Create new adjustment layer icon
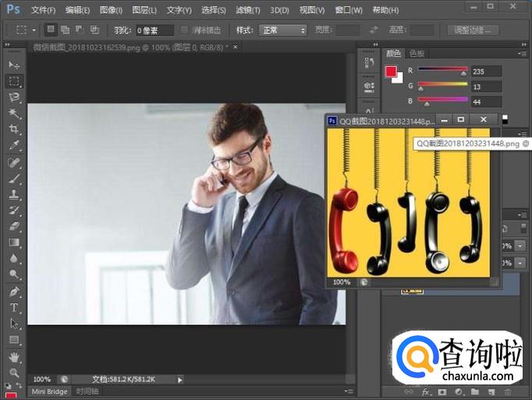Image resolution: width=532 pixels, height=400 pixels. (459, 392)
